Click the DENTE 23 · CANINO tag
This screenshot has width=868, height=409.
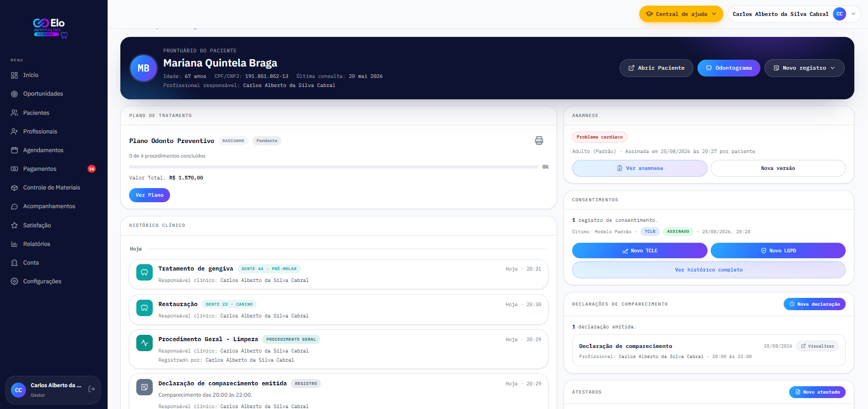(229, 304)
